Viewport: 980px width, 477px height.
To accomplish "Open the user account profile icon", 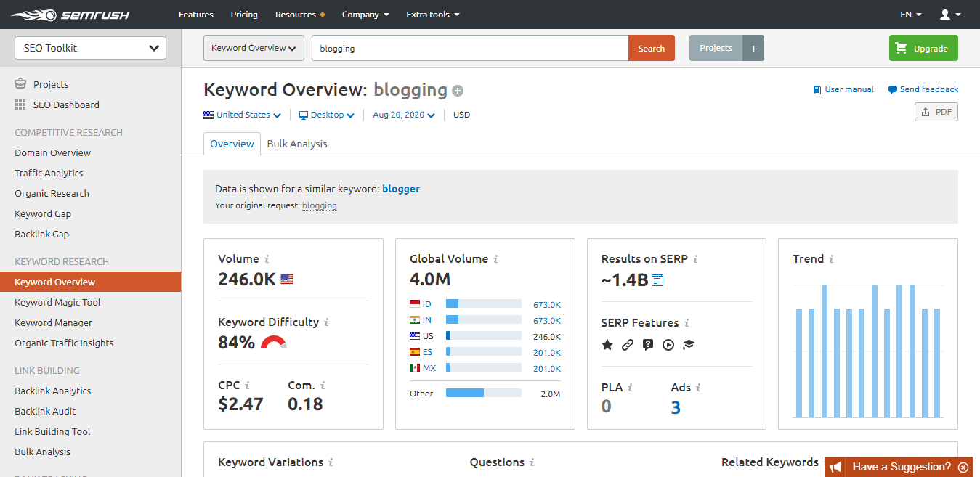I will [949, 15].
